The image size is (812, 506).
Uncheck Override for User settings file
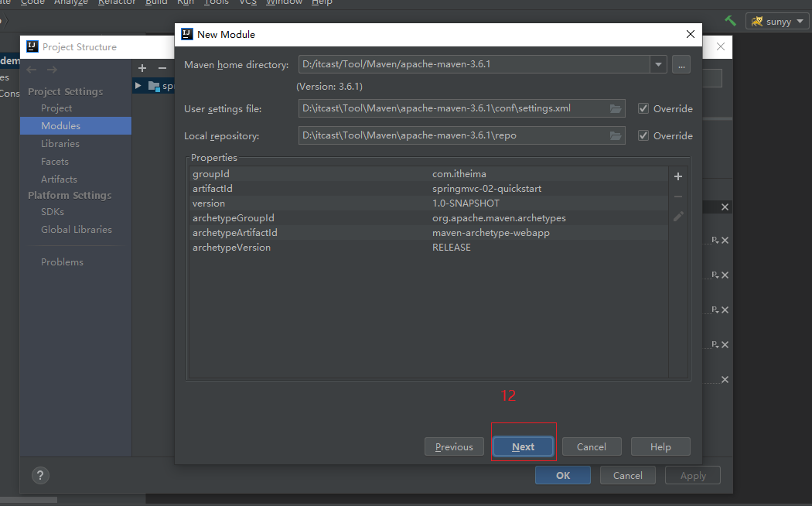click(x=643, y=109)
